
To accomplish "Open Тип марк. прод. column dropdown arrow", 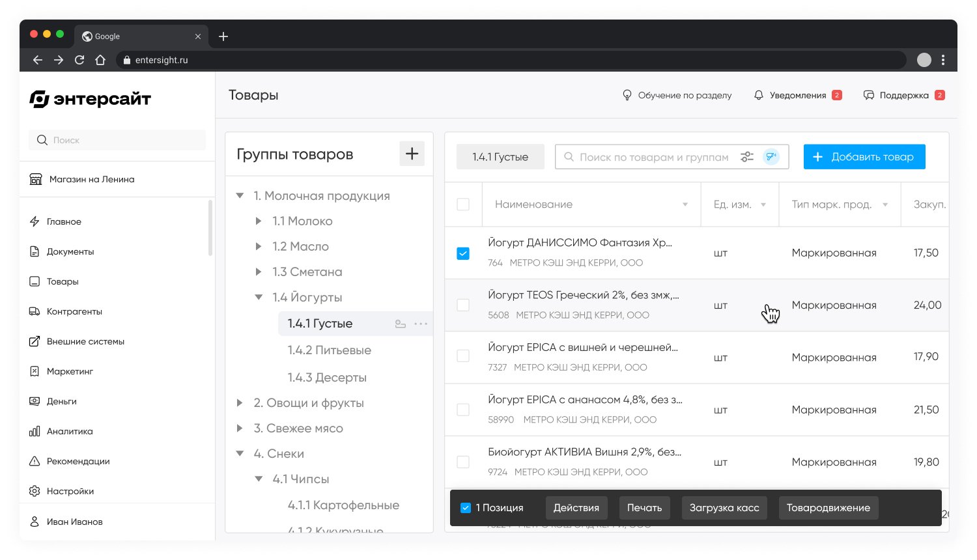I will click(885, 204).
